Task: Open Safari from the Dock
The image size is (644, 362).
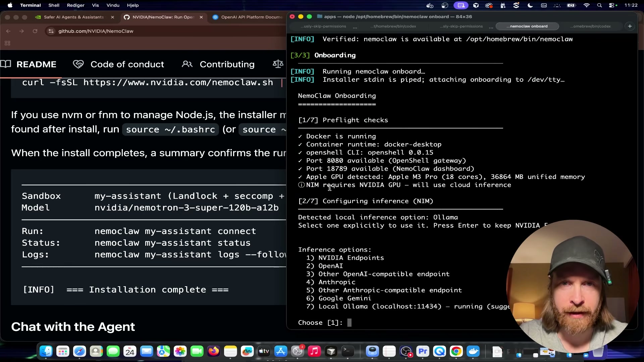Action: tap(79, 351)
